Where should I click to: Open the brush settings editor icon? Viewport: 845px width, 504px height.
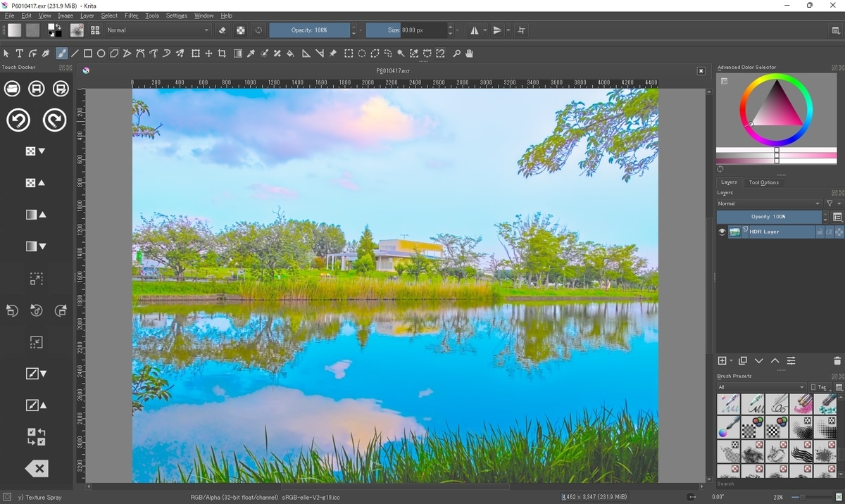[x=77, y=30]
